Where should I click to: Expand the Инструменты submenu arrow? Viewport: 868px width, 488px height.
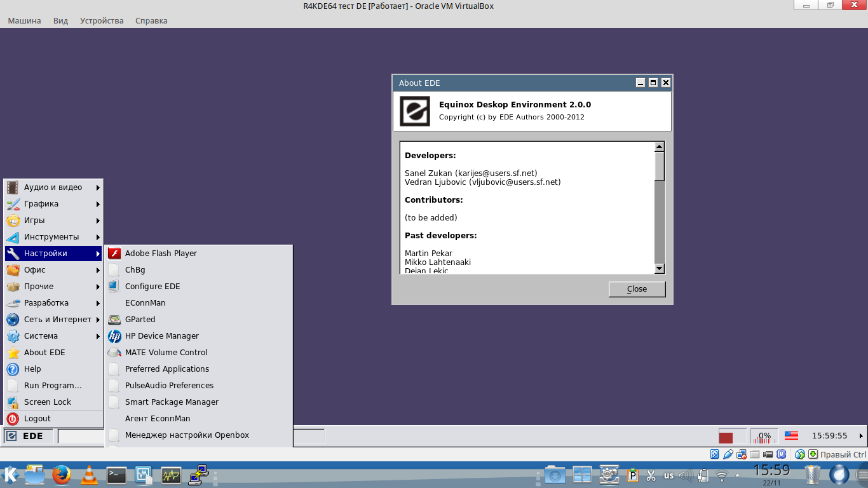tap(98, 237)
